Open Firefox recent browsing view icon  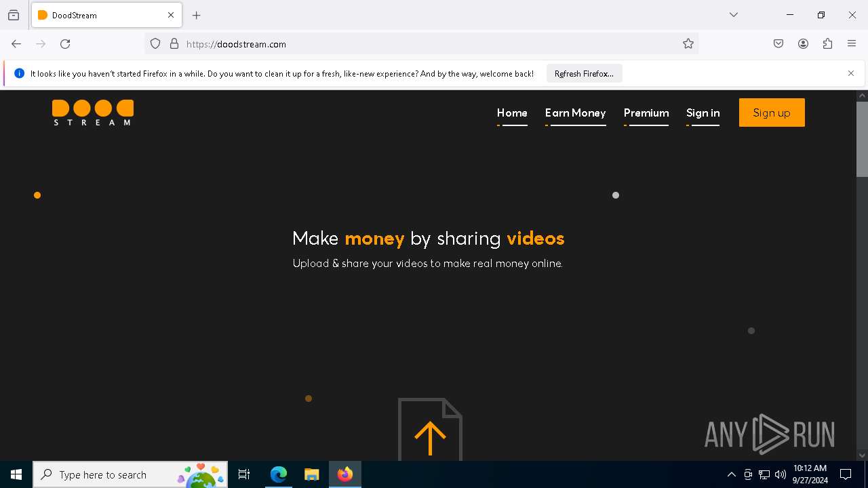(x=14, y=15)
